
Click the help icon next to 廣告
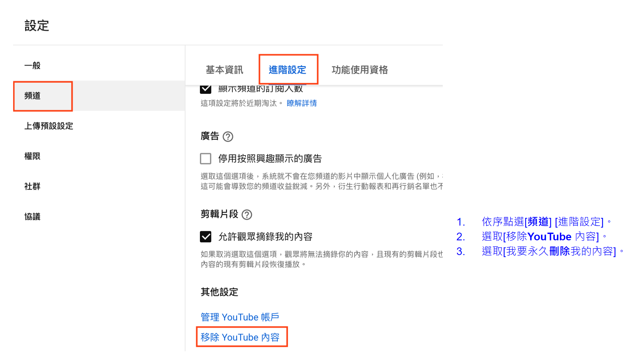click(x=228, y=137)
